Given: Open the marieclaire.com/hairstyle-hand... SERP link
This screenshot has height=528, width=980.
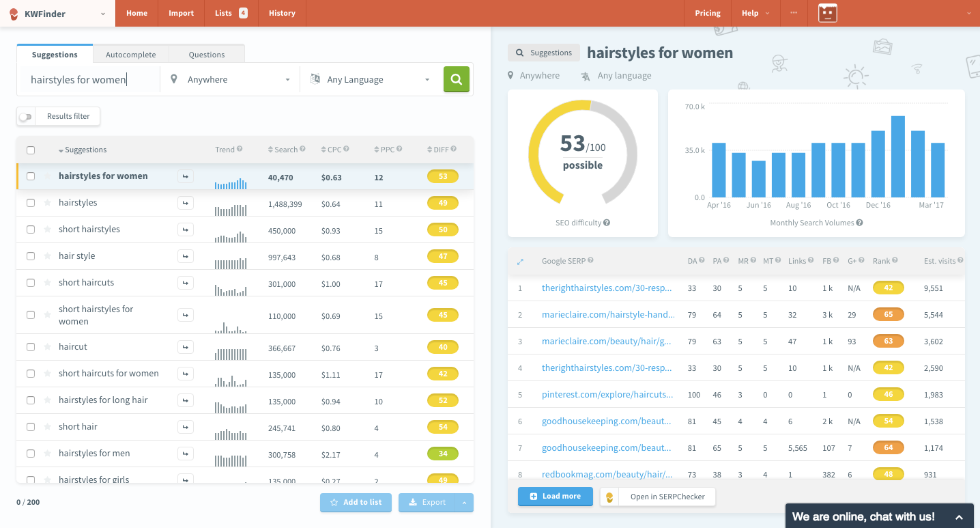Looking at the screenshot, I should (608, 315).
